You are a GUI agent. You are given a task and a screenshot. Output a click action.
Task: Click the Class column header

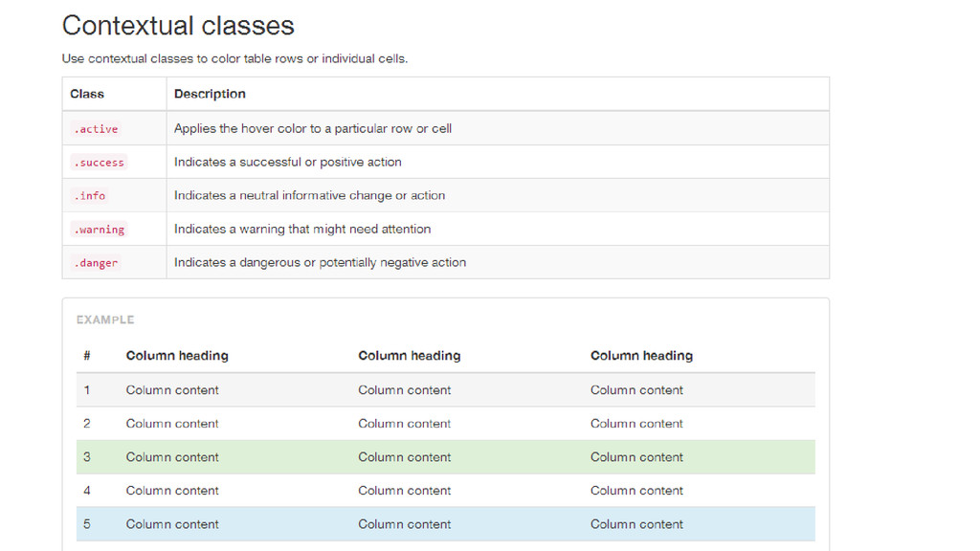pyautogui.click(x=87, y=94)
